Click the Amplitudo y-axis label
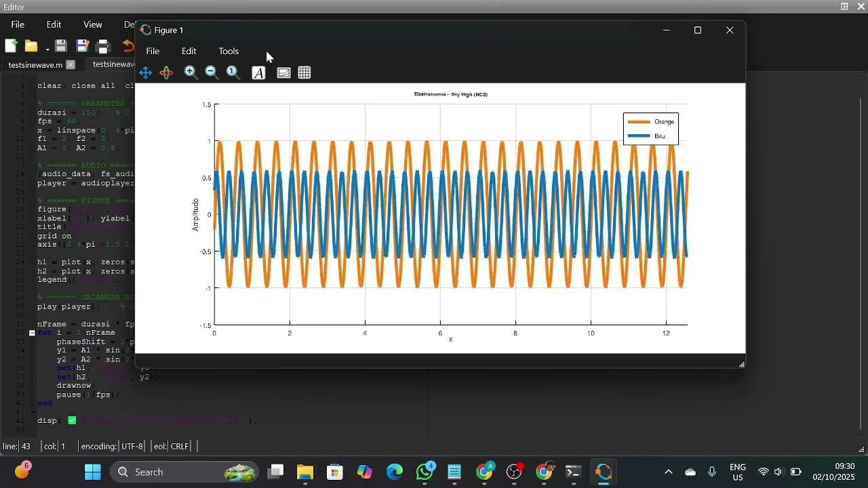The image size is (868, 488). (195, 216)
